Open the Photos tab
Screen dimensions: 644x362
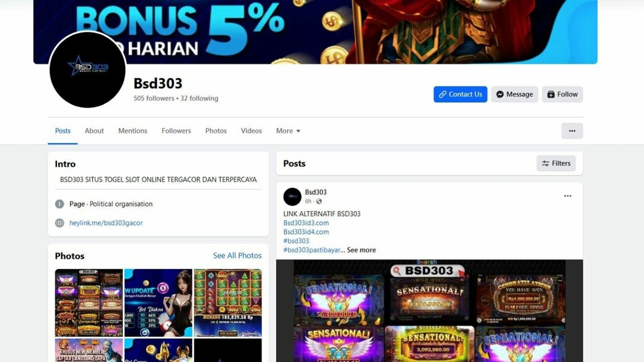[x=216, y=131]
